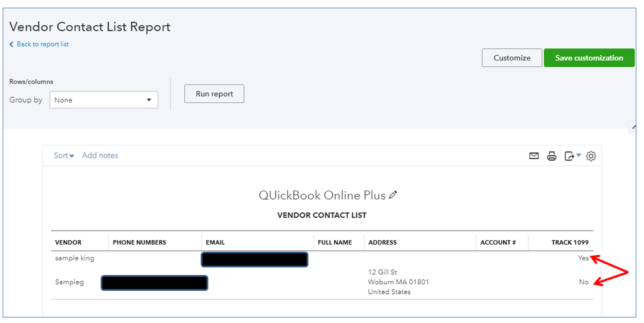Image resolution: width=644 pixels, height=323 pixels.
Task: Select vendor Sampleg
Action: click(x=70, y=282)
